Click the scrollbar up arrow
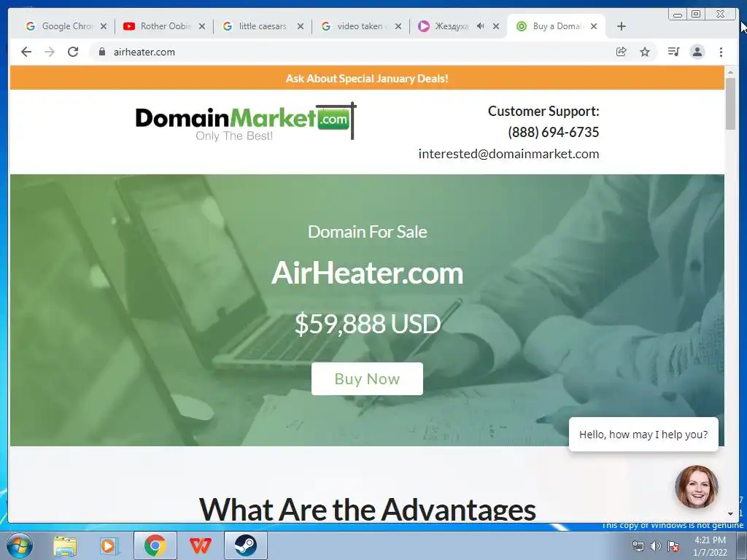The image size is (747, 560). click(x=730, y=72)
